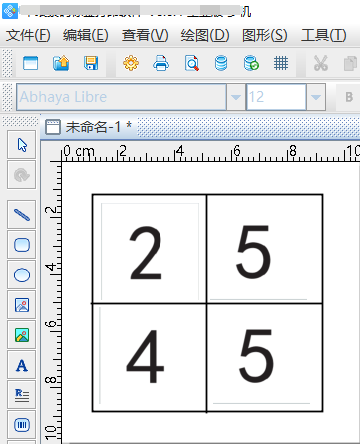Select the arrow pointer tool
The height and width of the screenshot is (444, 360).
[x=22, y=145]
